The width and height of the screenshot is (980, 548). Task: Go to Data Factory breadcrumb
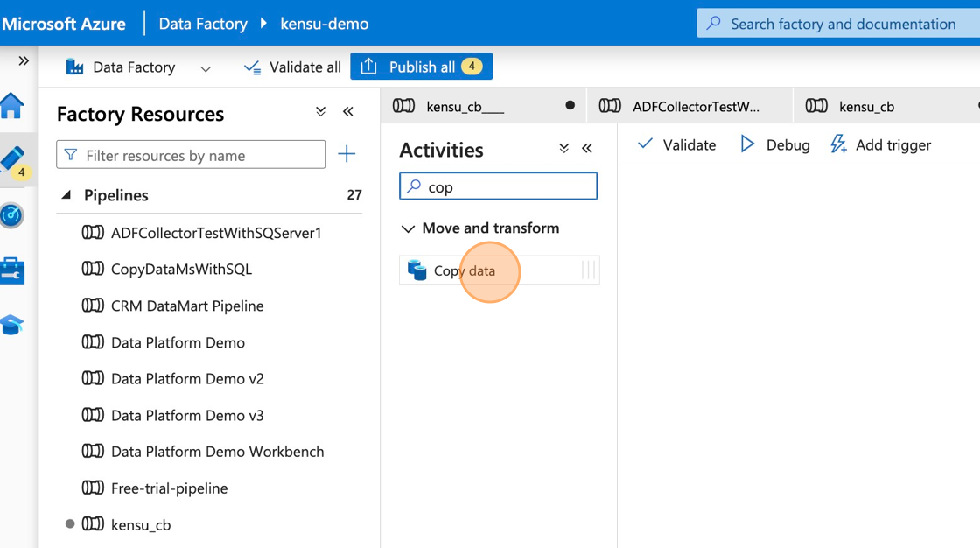[203, 24]
